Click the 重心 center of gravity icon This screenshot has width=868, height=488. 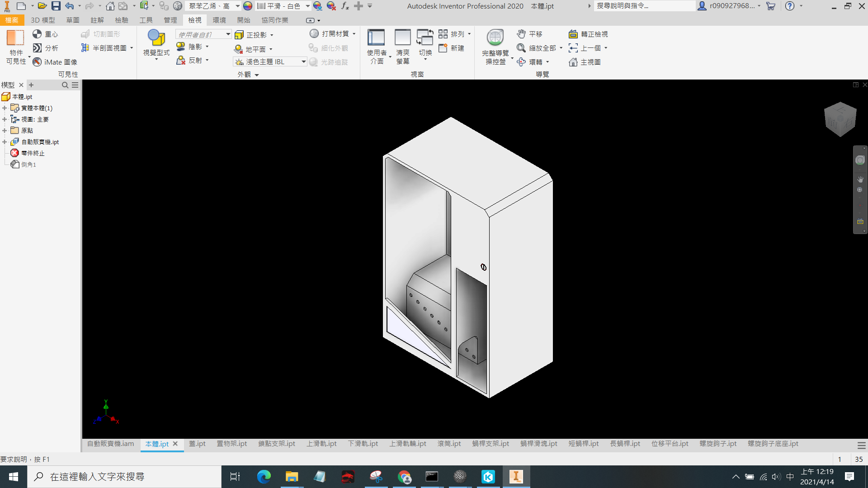coord(37,34)
